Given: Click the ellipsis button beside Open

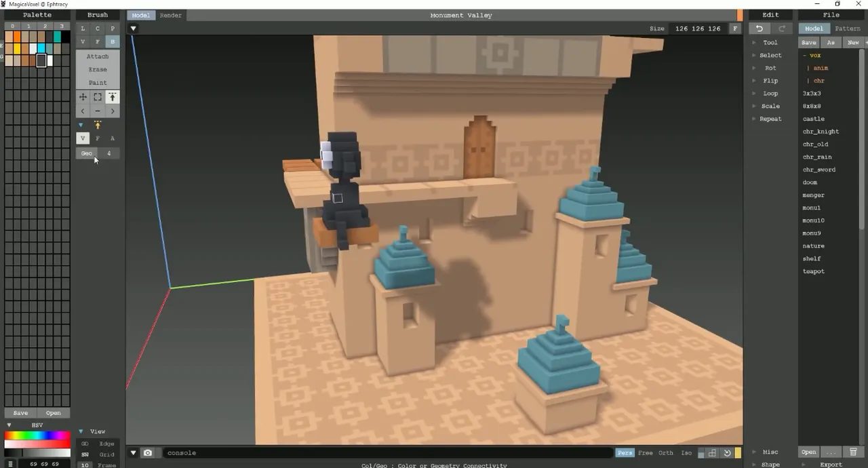Looking at the screenshot, I should pos(831,452).
